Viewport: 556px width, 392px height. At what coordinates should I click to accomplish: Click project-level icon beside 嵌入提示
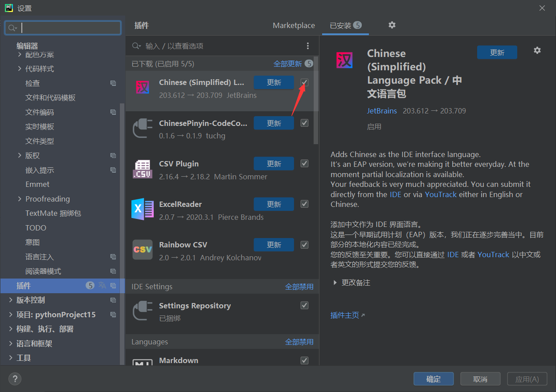(113, 170)
